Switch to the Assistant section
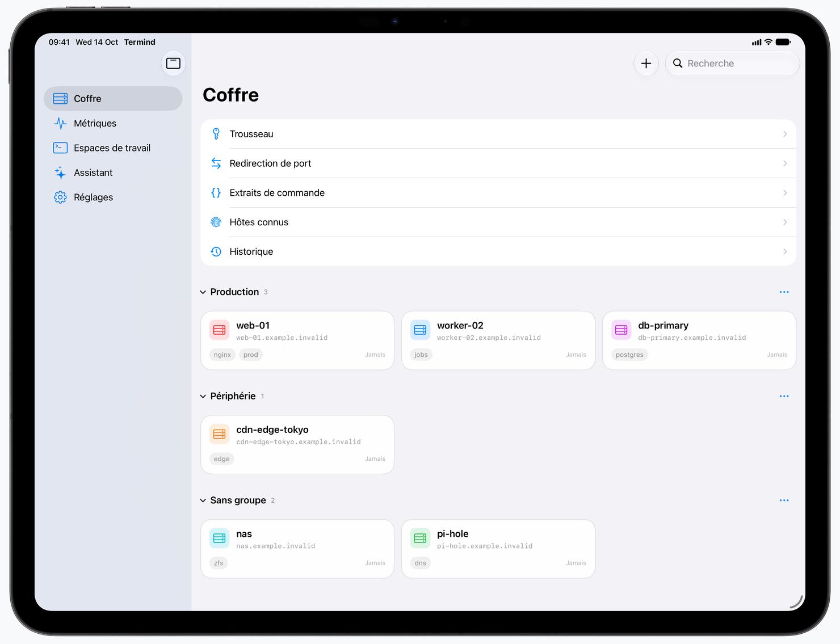This screenshot has width=840, height=644. pyautogui.click(x=113, y=172)
